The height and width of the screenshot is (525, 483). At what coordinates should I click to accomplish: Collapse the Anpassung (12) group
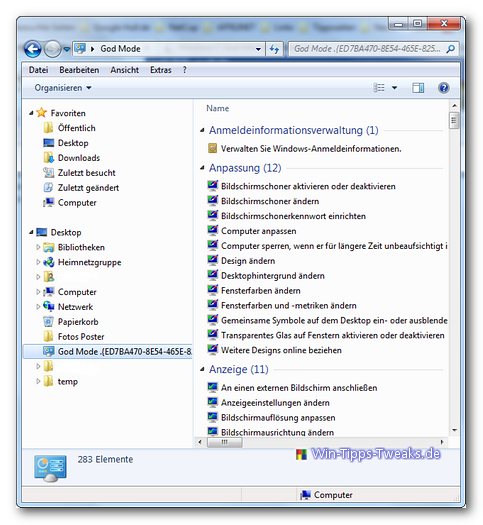tap(202, 167)
